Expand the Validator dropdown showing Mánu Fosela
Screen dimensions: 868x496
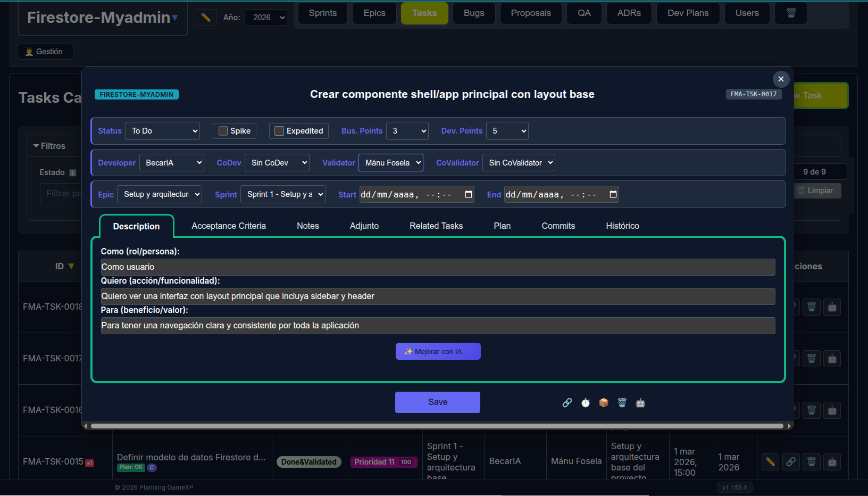tap(391, 163)
